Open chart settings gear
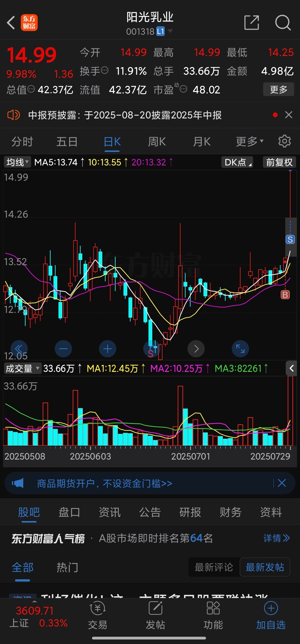Screen dimensions: 300x644 click(x=284, y=141)
